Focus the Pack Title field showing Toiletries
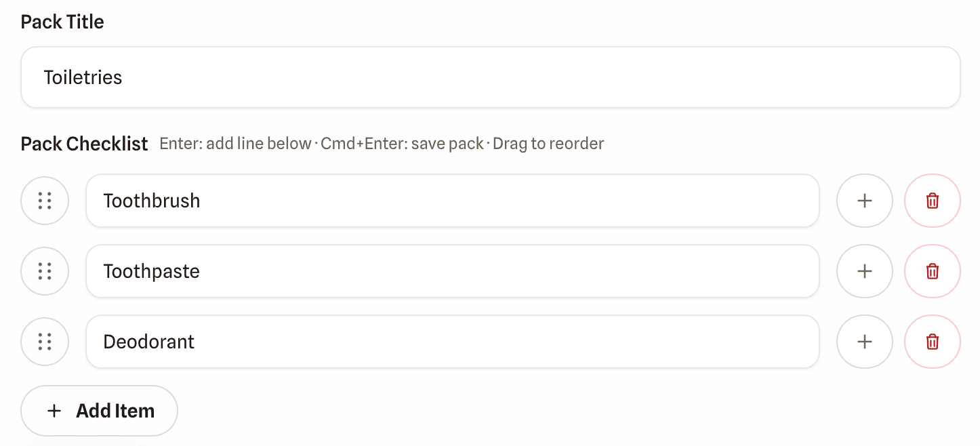This screenshot has width=980, height=446. (x=474, y=77)
